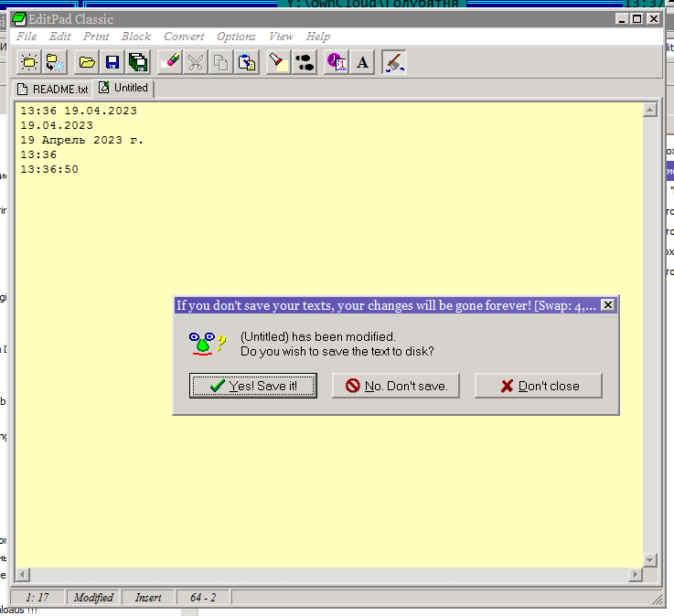
Task: Click the Find Next footsteps icon
Action: click(x=305, y=62)
